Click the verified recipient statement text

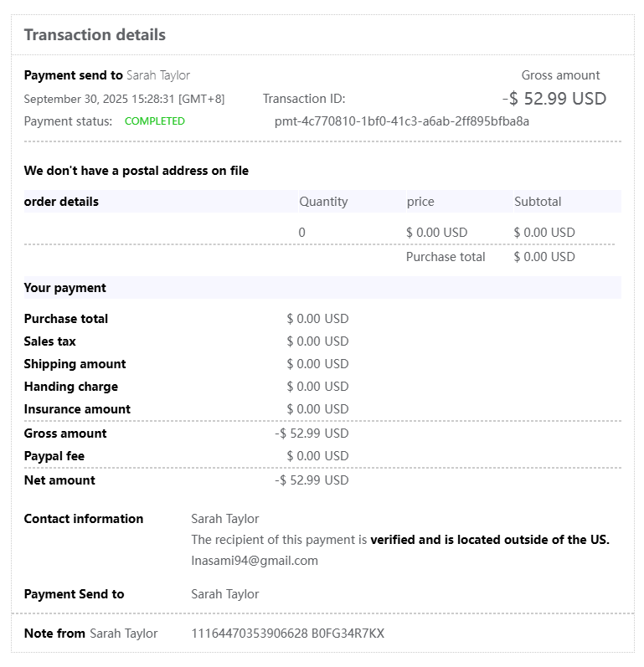(400, 540)
